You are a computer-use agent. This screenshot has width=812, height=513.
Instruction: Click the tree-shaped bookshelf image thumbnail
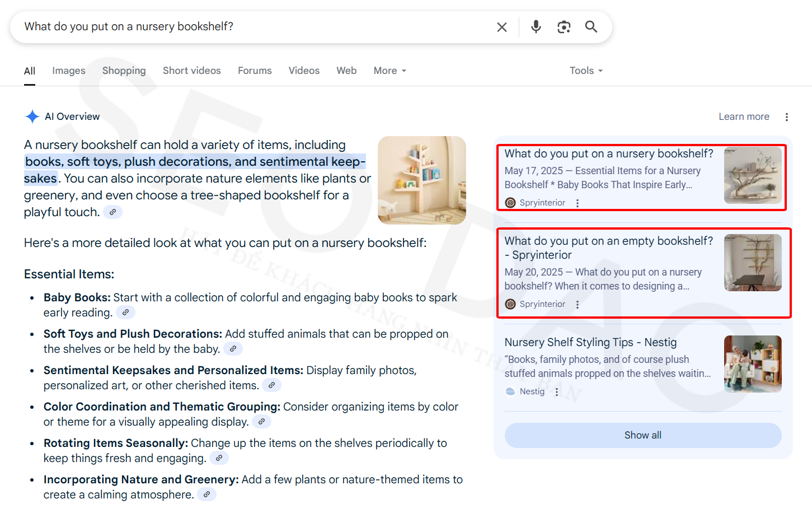point(421,180)
